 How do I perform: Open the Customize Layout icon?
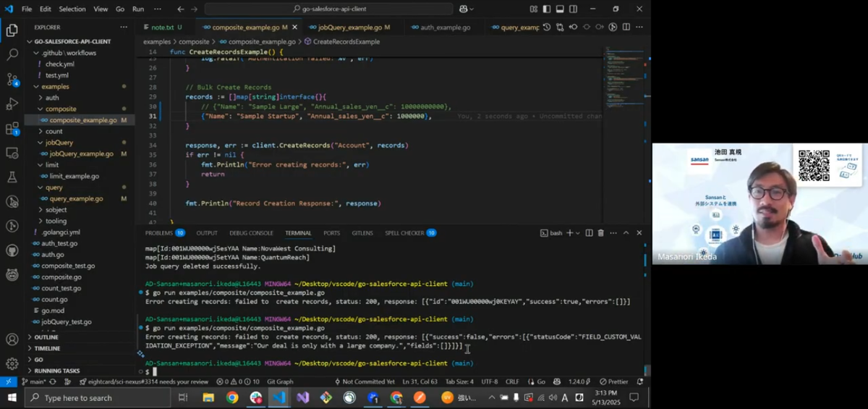(x=534, y=9)
